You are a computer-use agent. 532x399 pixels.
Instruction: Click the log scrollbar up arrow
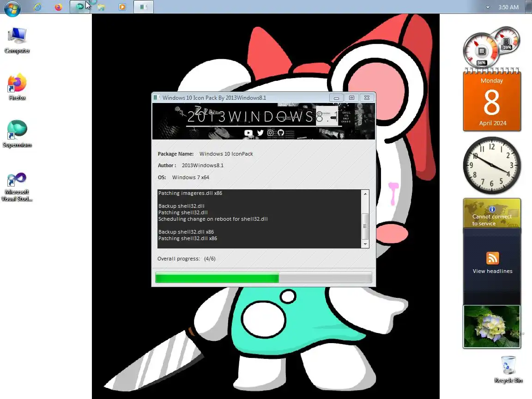tap(365, 194)
